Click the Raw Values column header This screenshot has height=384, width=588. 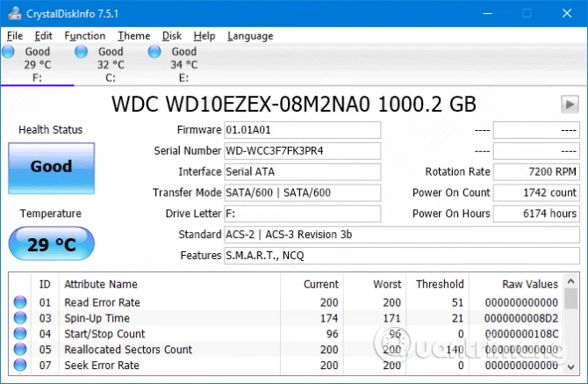(516, 284)
